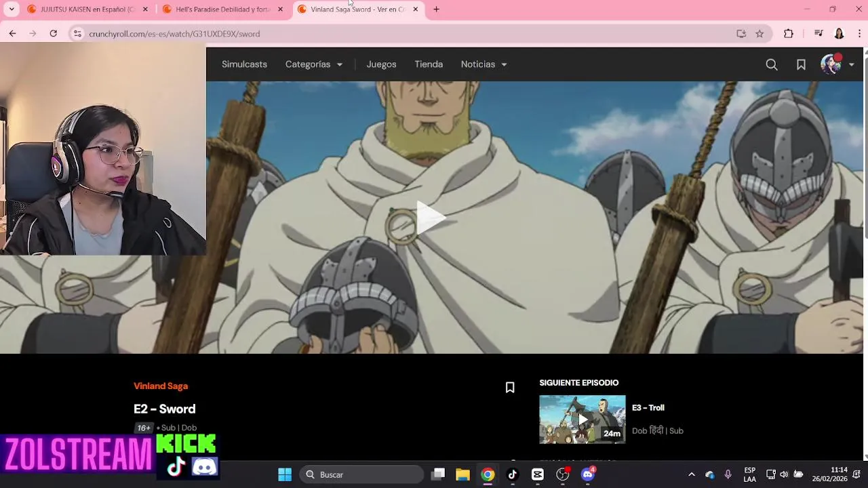Install app icon in address bar
This screenshot has width=868, height=488.
tap(741, 33)
